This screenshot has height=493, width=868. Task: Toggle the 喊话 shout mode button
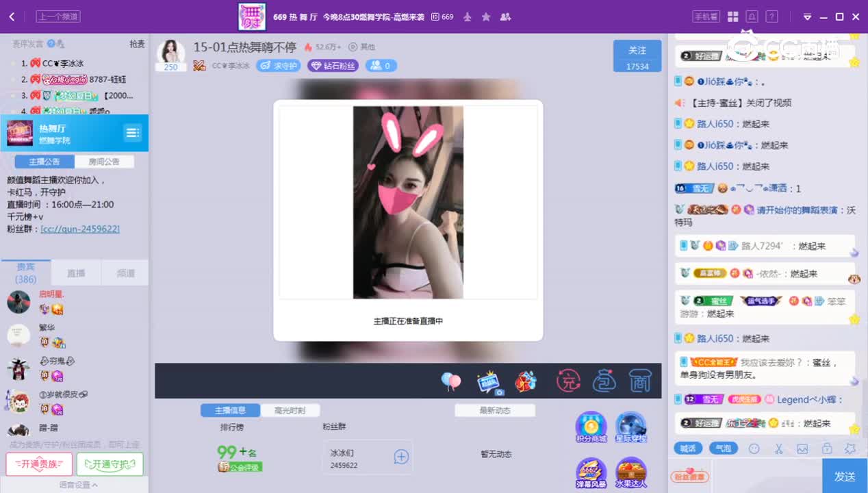(688, 448)
